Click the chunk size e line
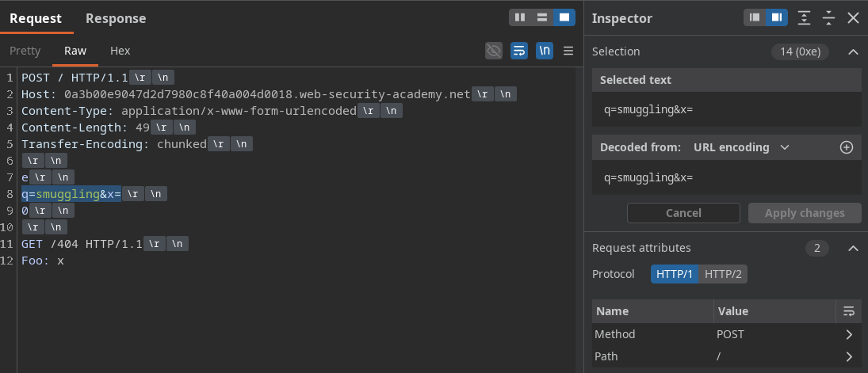 click(x=48, y=177)
